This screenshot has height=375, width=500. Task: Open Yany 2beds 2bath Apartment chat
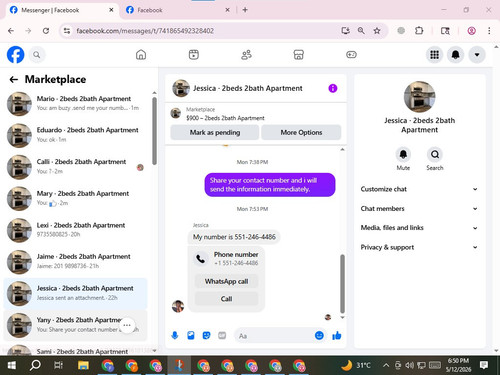[75, 325]
